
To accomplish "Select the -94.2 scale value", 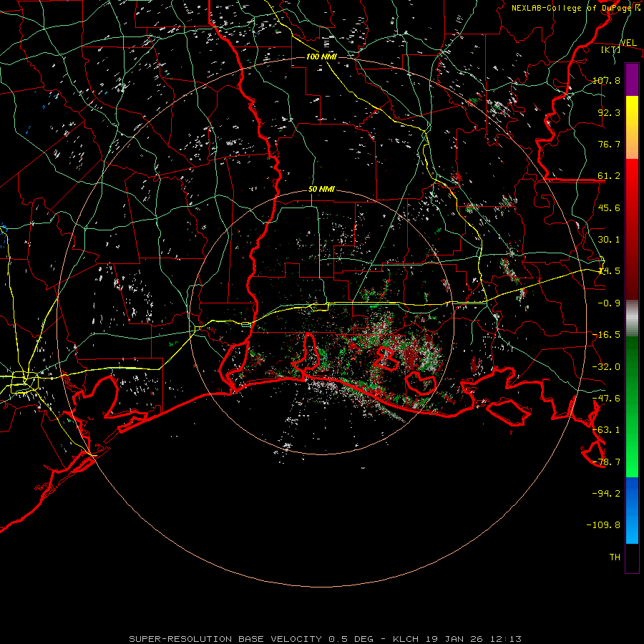I will 606,493.
